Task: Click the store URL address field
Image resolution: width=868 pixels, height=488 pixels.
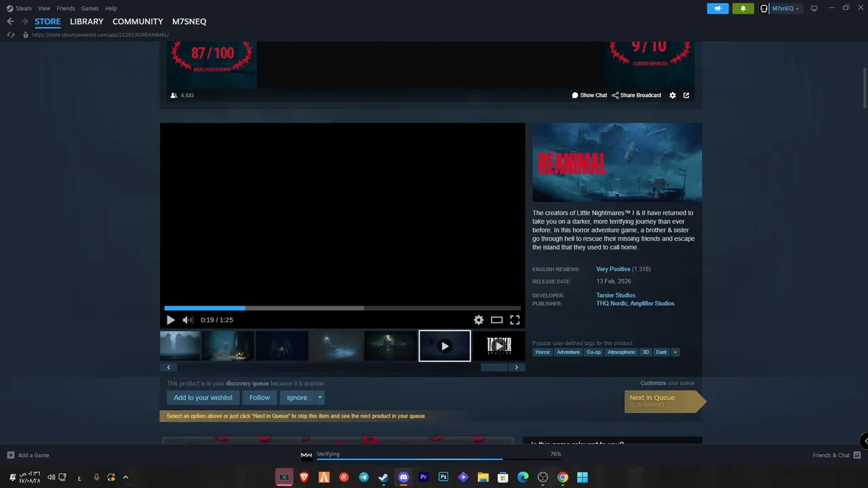Action: point(100,35)
